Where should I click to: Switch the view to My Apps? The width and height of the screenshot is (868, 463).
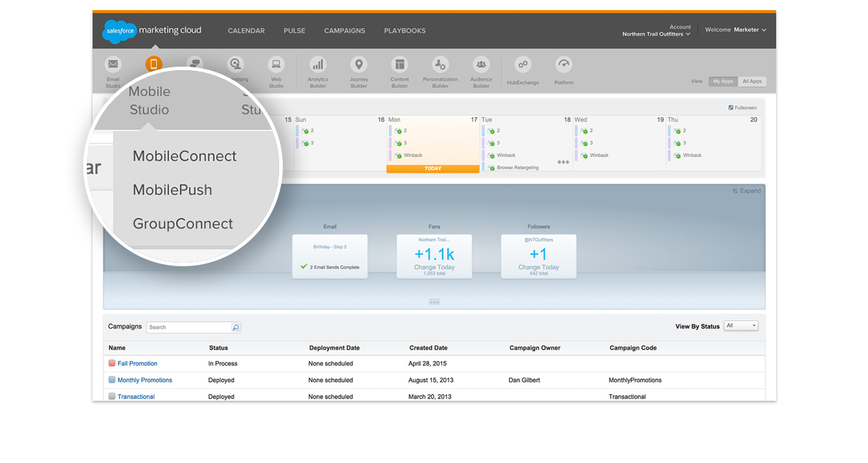coord(723,82)
